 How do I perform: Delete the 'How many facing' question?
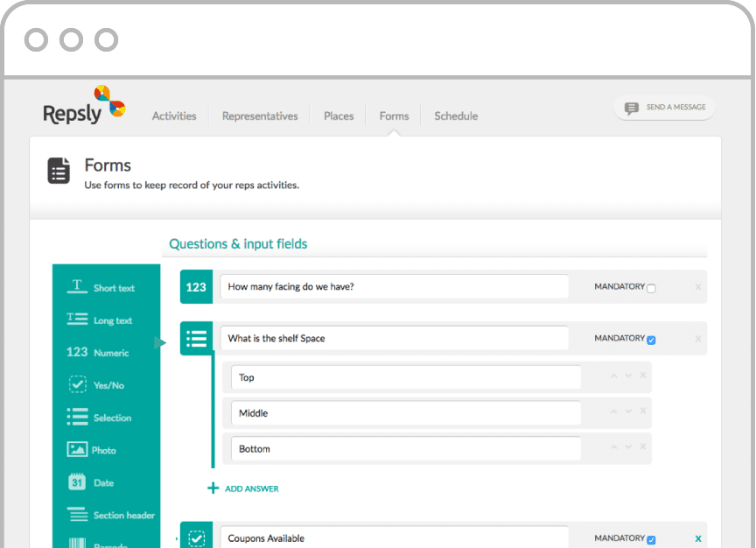pyautogui.click(x=698, y=287)
